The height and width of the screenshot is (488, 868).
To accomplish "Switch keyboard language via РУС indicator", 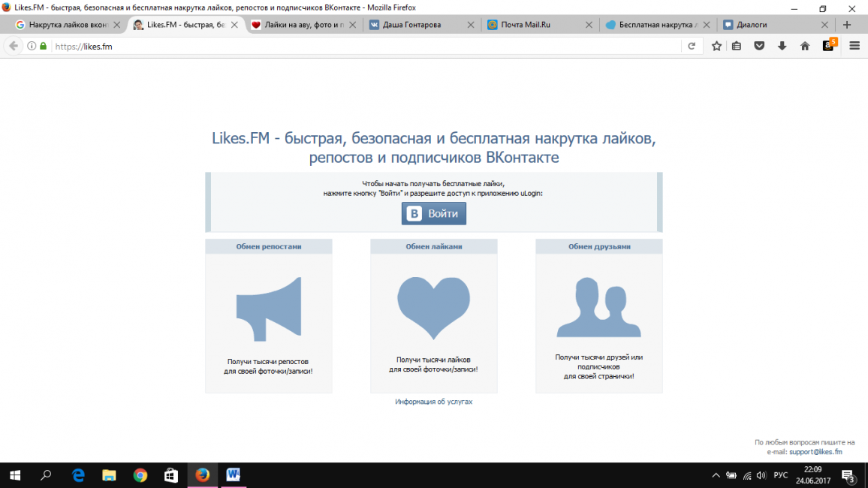I will point(781,475).
